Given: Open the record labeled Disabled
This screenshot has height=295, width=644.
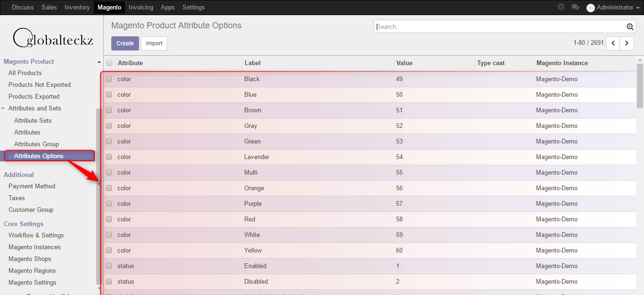Looking at the screenshot, I should (256, 281).
